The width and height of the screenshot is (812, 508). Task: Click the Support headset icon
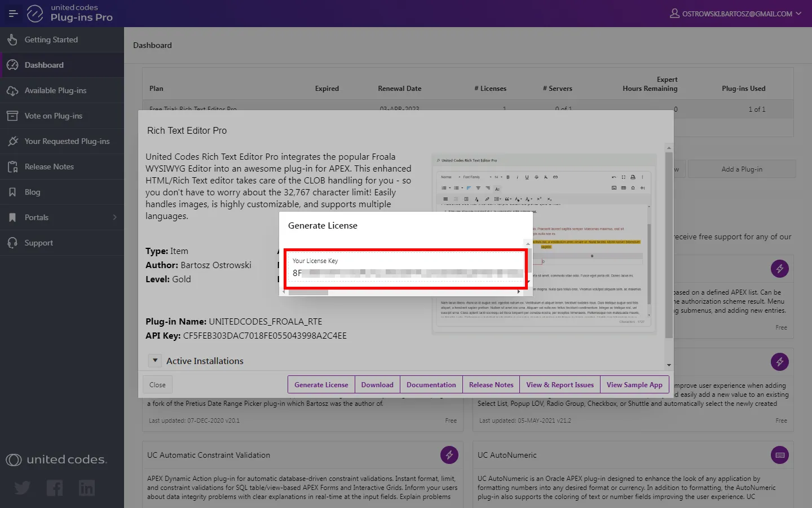12,243
